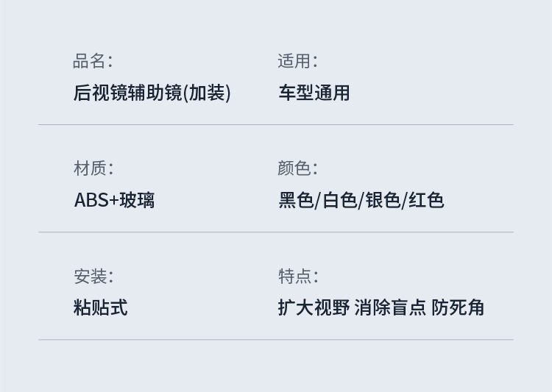Pick the 红色 color option text
Image resolution: width=552 pixels, height=392 pixels.
(x=426, y=200)
